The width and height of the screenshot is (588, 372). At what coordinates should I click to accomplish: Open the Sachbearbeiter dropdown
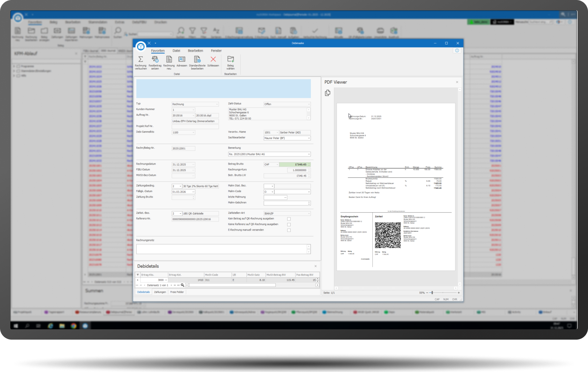pos(309,138)
